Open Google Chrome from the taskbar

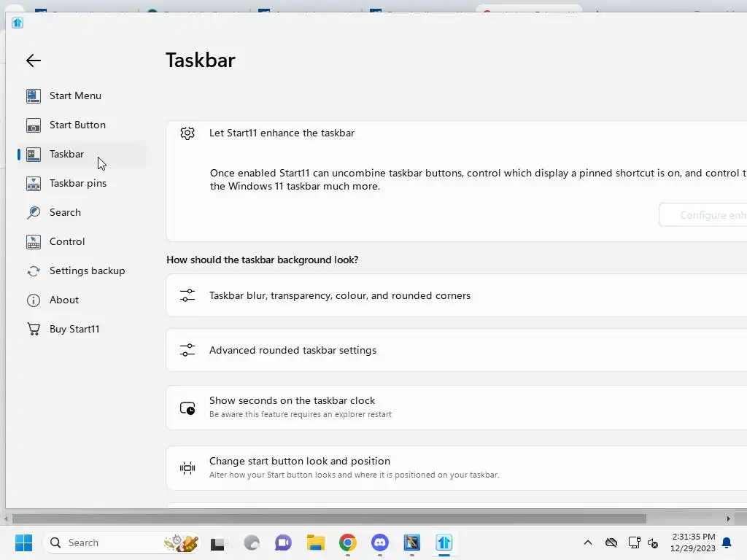click(348, 542)
